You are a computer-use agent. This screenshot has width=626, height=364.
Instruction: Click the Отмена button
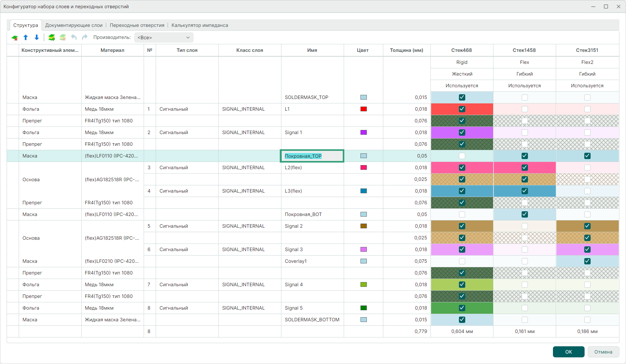[x=603, y=352]
